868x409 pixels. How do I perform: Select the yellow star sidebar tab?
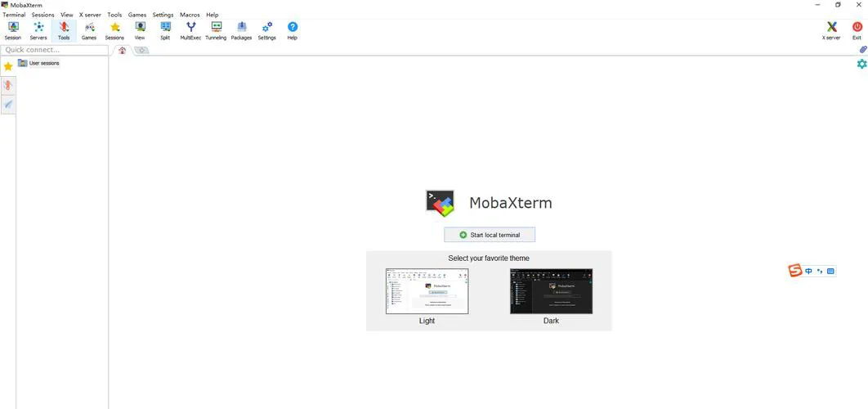7,66
